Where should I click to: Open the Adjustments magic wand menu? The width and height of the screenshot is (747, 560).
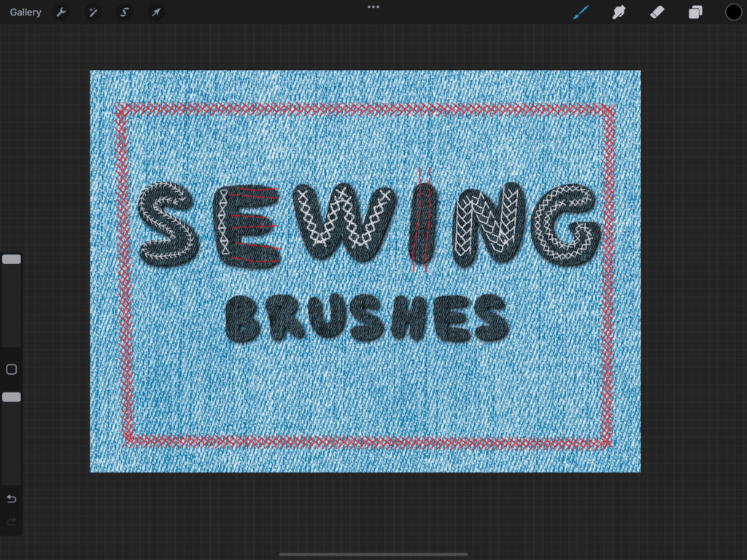point(93,12)
